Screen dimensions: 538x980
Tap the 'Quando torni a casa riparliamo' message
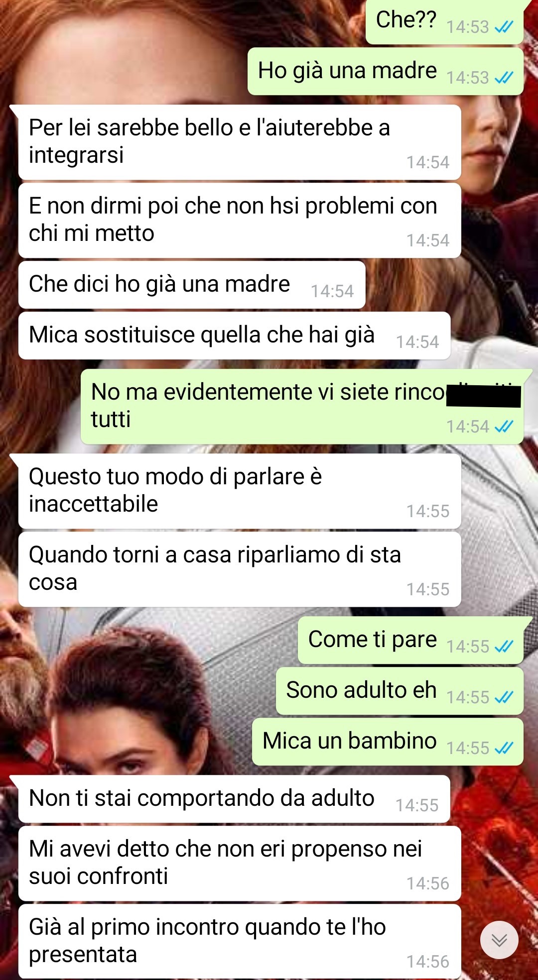point(240,569)
